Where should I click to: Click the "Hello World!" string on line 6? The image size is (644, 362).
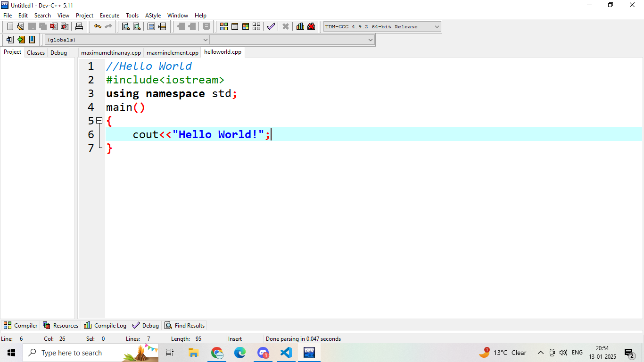click(x=218, y=134)
